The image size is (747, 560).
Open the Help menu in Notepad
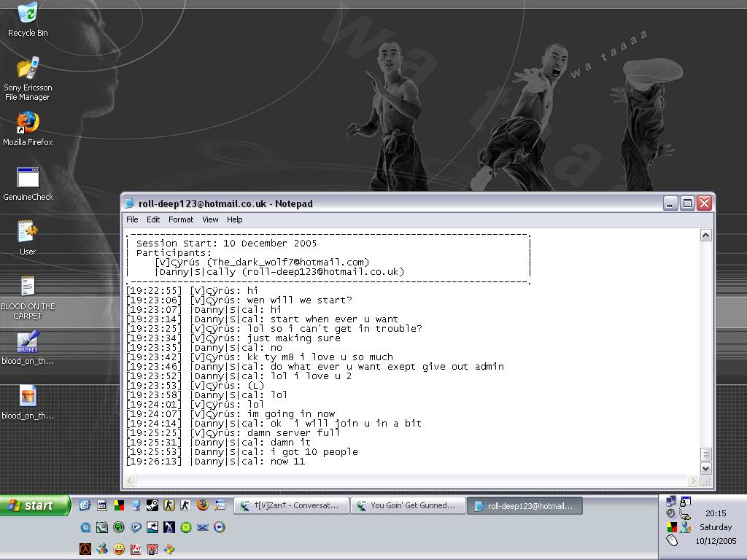(x=234, y=219)
